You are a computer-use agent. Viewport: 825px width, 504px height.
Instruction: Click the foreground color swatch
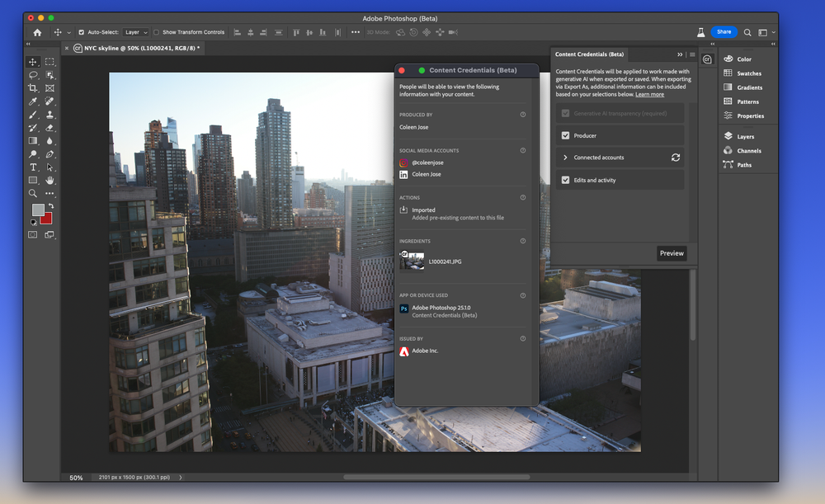pos(37,210)
